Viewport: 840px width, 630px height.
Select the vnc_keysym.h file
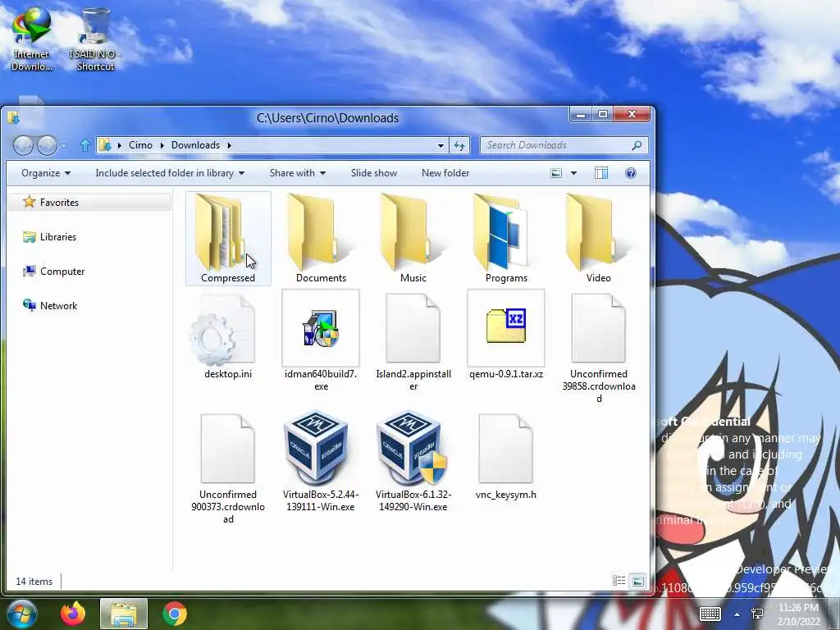click(505, 456)
